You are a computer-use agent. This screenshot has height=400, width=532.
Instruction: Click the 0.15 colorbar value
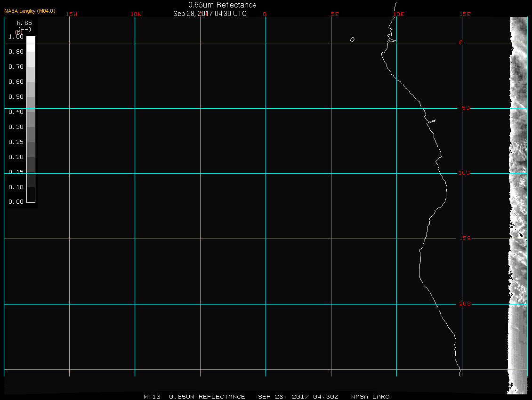click(16, 172)
